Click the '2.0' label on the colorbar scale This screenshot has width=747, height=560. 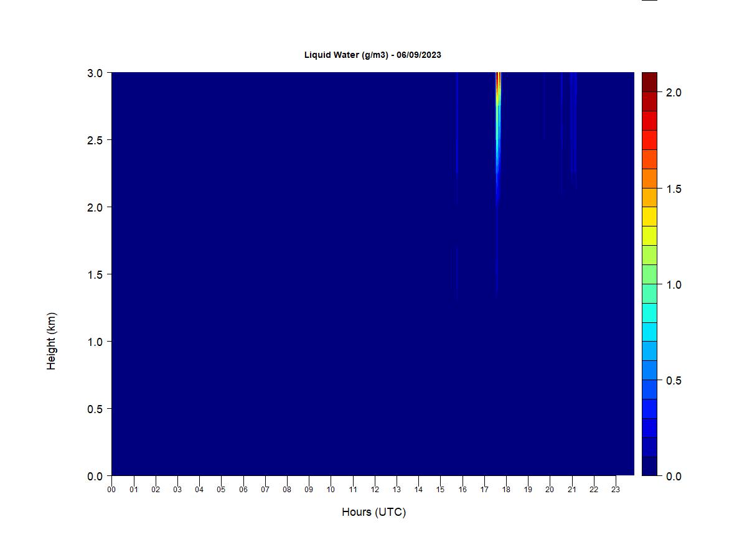pyautogui.click(x=674, y=93)
